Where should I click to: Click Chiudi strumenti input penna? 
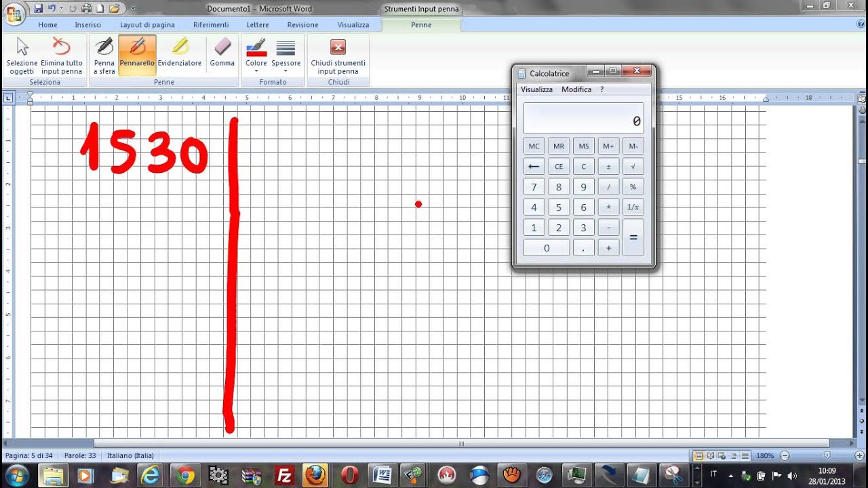point(338,56)
